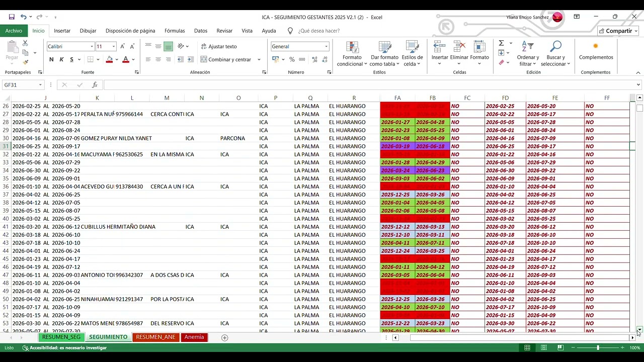Screen dimensions: 644x362
Task: Open the Archivo menu
Action: point(14,31)
